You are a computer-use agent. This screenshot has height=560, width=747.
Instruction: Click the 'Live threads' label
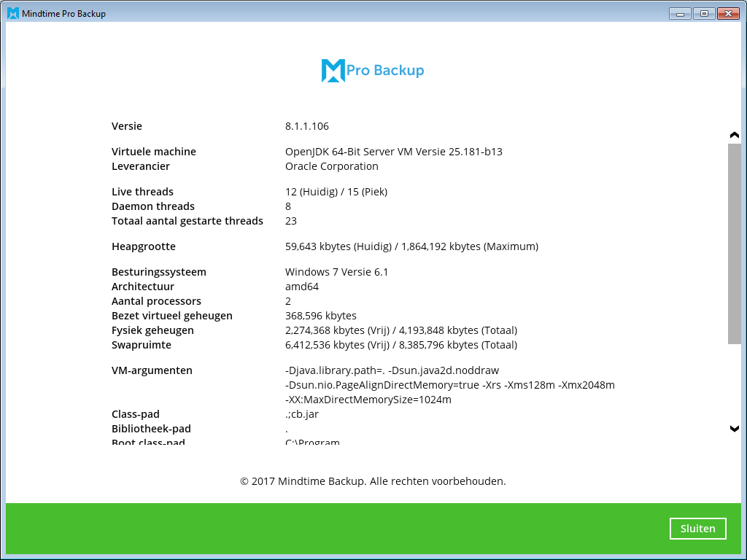click(x=142, y=192)
